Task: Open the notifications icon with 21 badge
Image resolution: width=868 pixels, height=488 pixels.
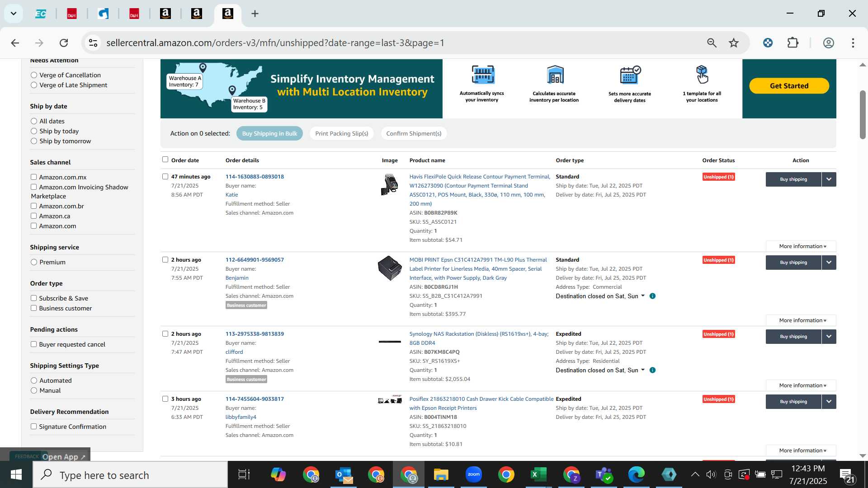Action: (x=847, y=475)
